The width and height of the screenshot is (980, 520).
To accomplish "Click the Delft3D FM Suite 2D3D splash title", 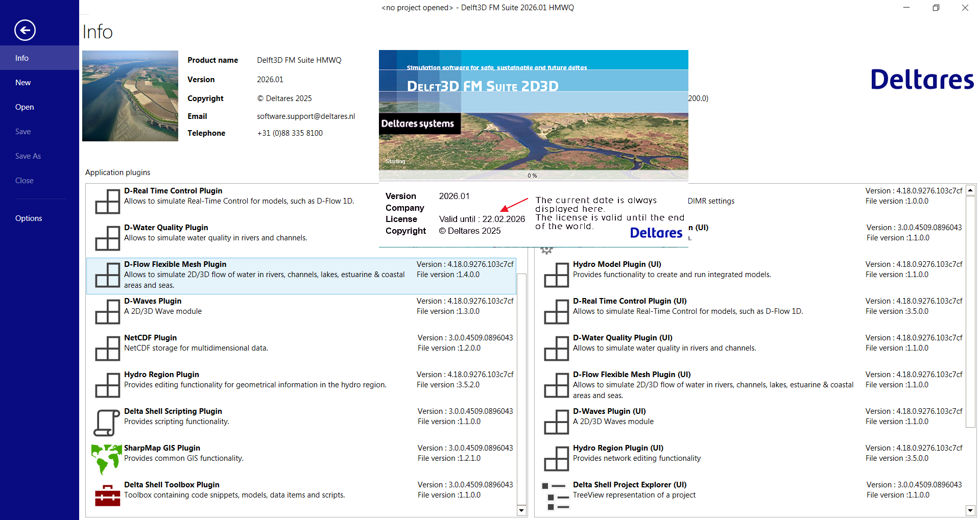I will point(483,86).
